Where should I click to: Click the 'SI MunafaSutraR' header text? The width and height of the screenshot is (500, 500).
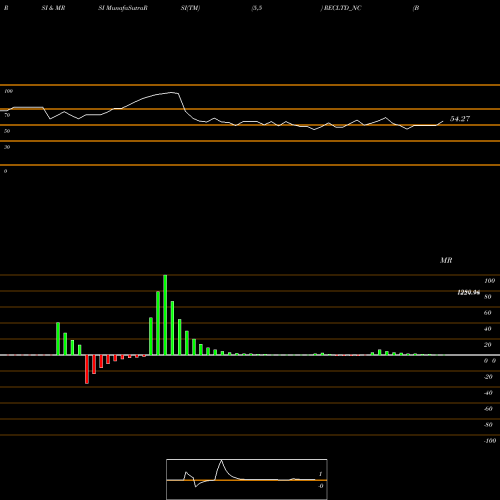pos(123,8)
